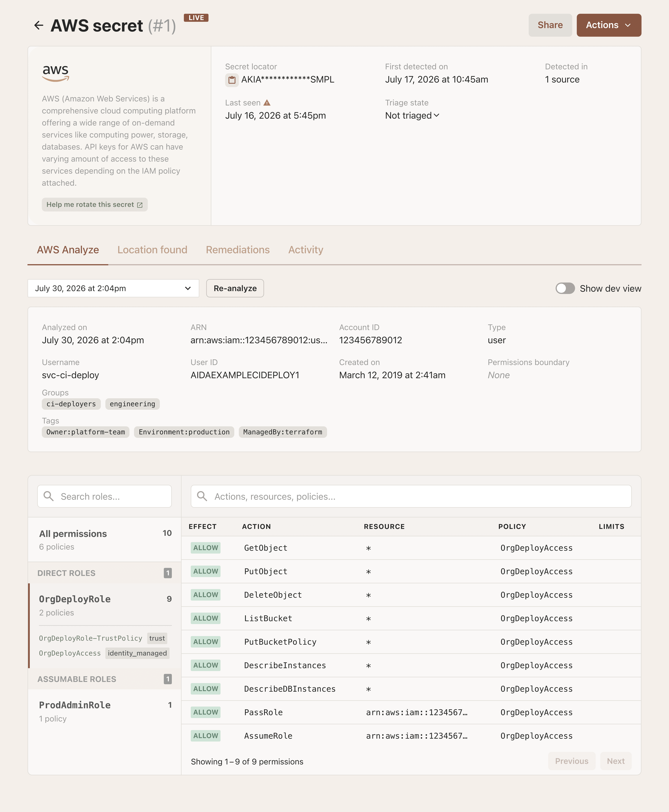Click the truncated ARN value
This screenshot has height=812, width=669.
coord(259,340)
